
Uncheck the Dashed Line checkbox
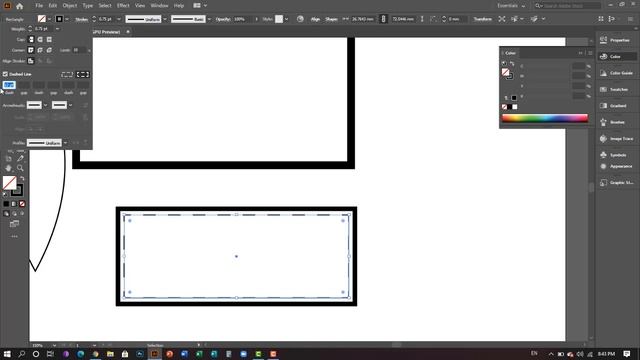(5, 74)
